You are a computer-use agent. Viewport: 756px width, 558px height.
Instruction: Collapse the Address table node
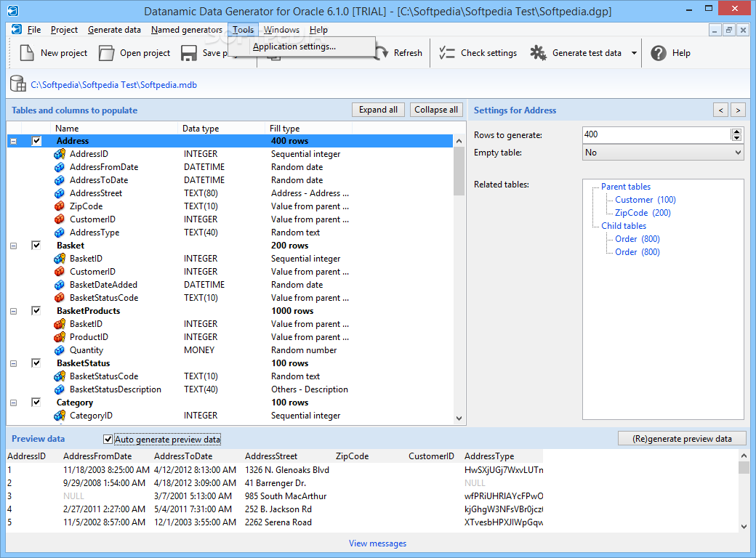pyautogui.click(x=14, y=141)
